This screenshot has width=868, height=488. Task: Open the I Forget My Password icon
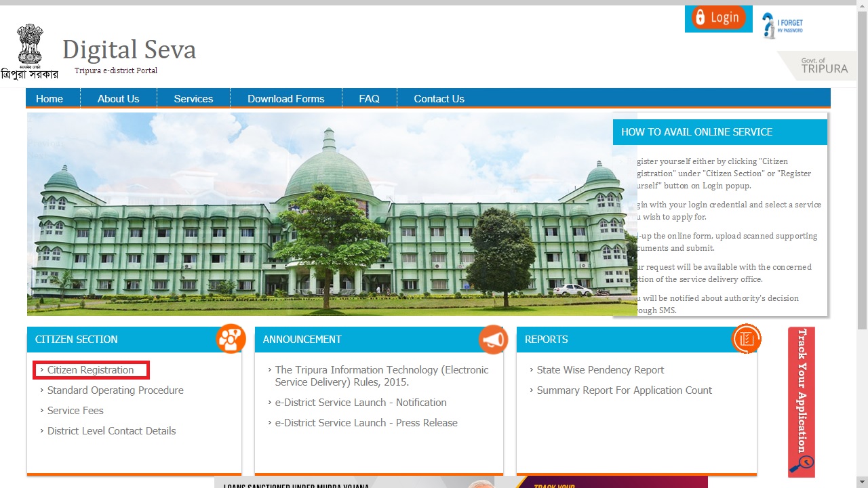(x=782, y=26)
